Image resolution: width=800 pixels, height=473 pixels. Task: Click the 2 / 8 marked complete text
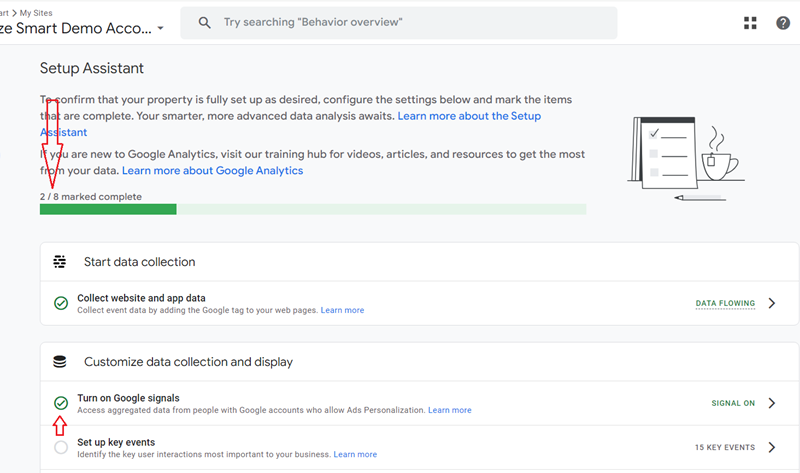(91, 196)
